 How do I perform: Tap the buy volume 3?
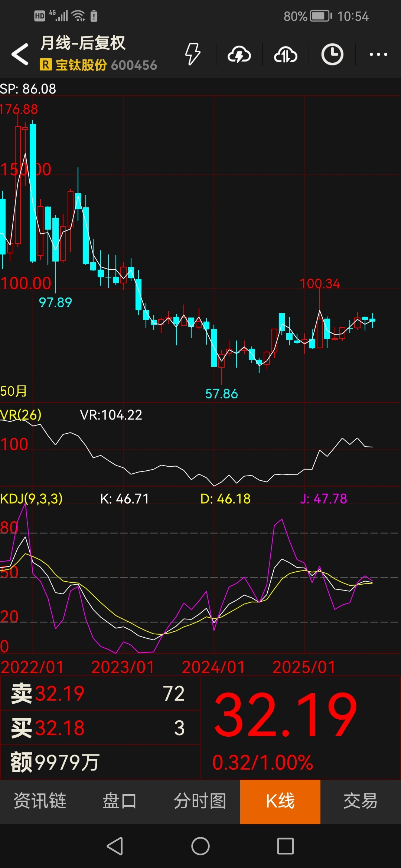coord(179,728)
